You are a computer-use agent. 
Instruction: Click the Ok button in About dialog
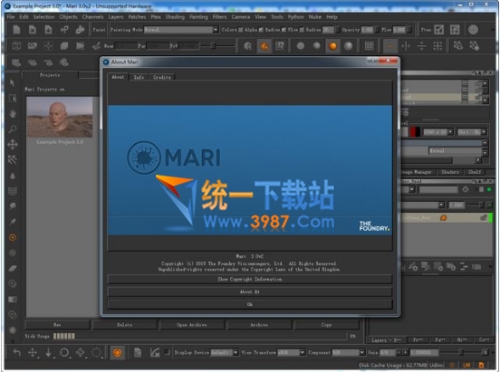pyautogui.click(x=250, y=304)
